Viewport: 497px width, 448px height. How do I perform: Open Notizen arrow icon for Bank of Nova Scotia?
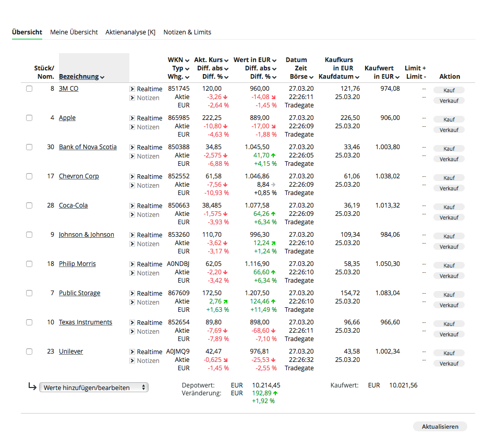pyautogui.click(x=132, y=156)
